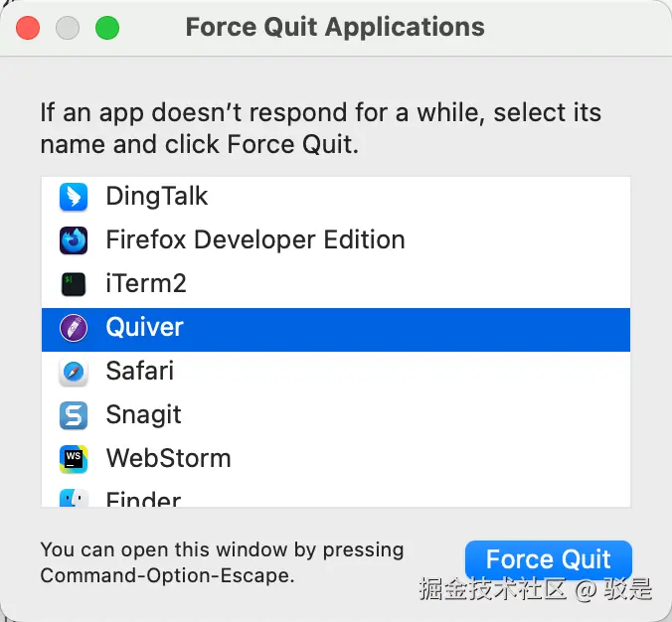Click the Firefox Developer Edition icon
Viewport: 672px width, 622px height.
pyautogui.click(x=74, y=240)
